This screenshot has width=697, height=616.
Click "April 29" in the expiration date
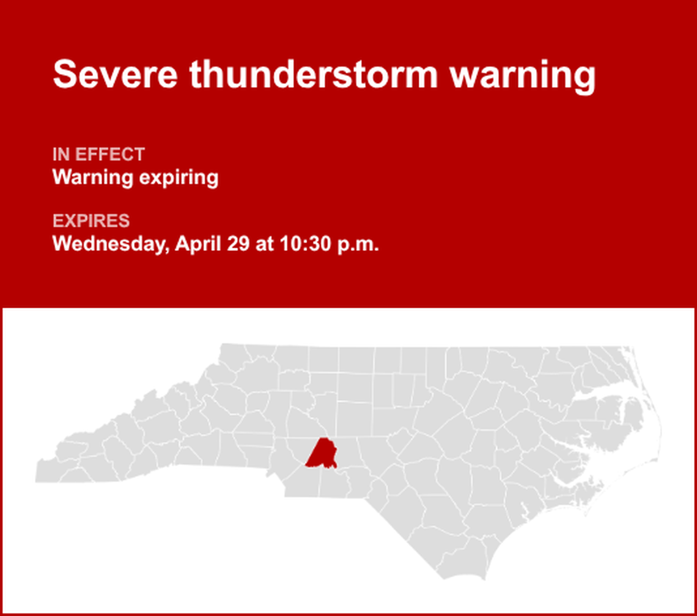210,243
